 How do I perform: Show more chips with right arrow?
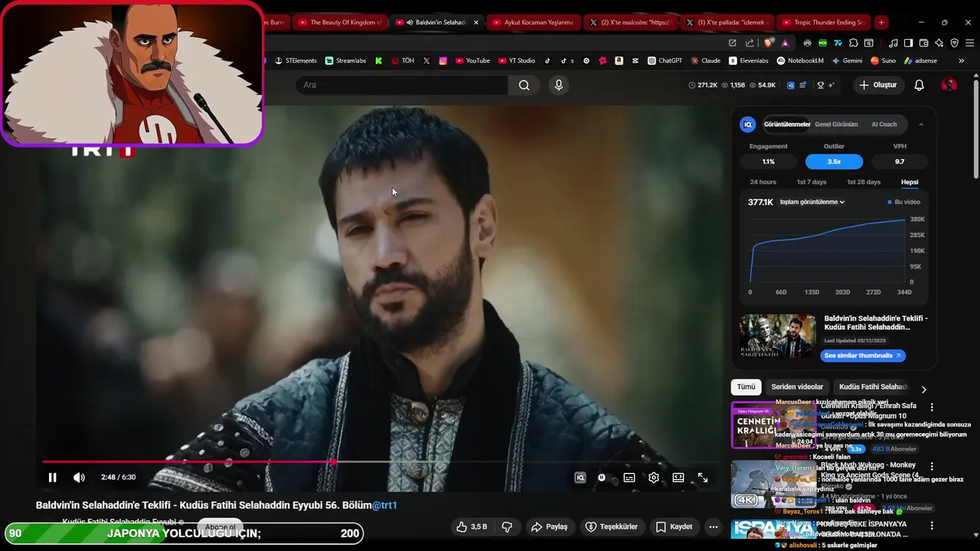pyautogui.click(x=923, y=390)
